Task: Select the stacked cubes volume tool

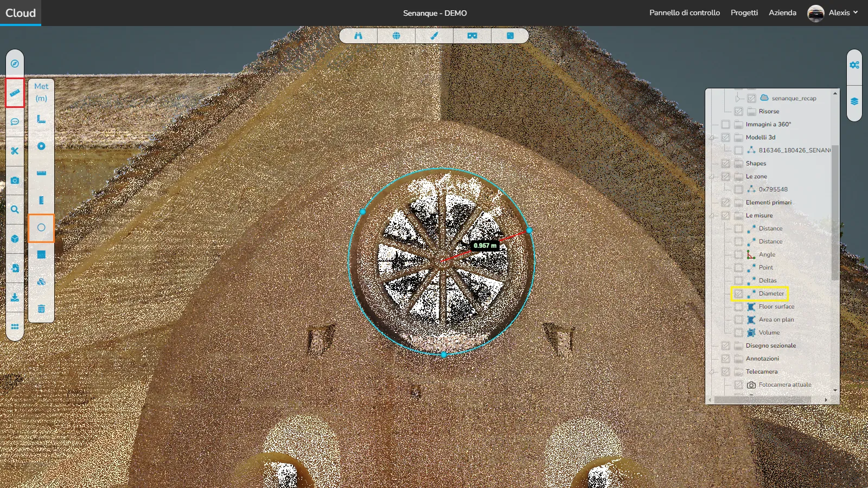Action: coord(41,282)
